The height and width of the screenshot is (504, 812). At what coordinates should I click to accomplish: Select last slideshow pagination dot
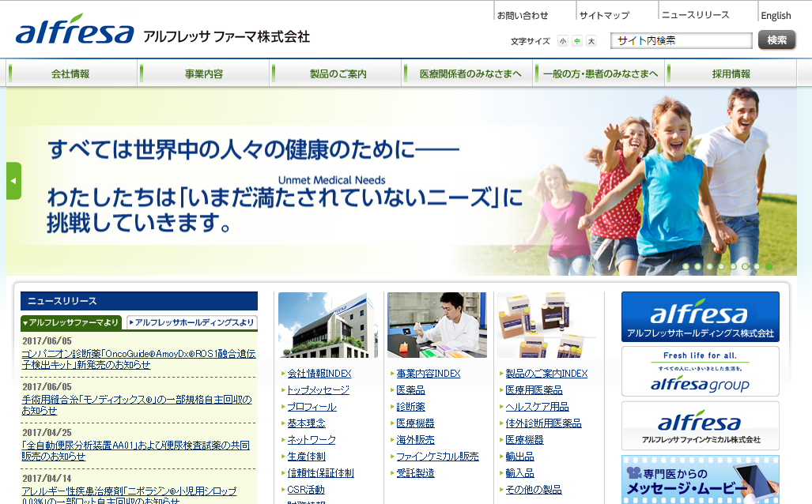[769, 266]
